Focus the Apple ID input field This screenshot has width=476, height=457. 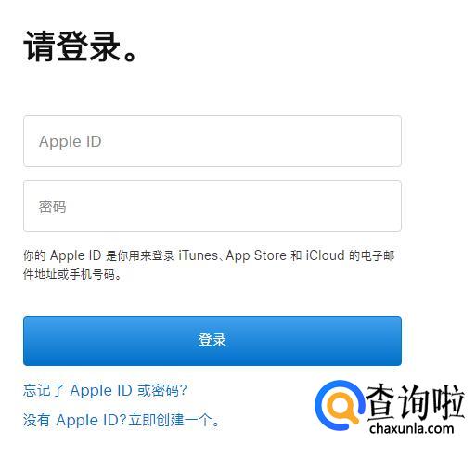point(212,141)
